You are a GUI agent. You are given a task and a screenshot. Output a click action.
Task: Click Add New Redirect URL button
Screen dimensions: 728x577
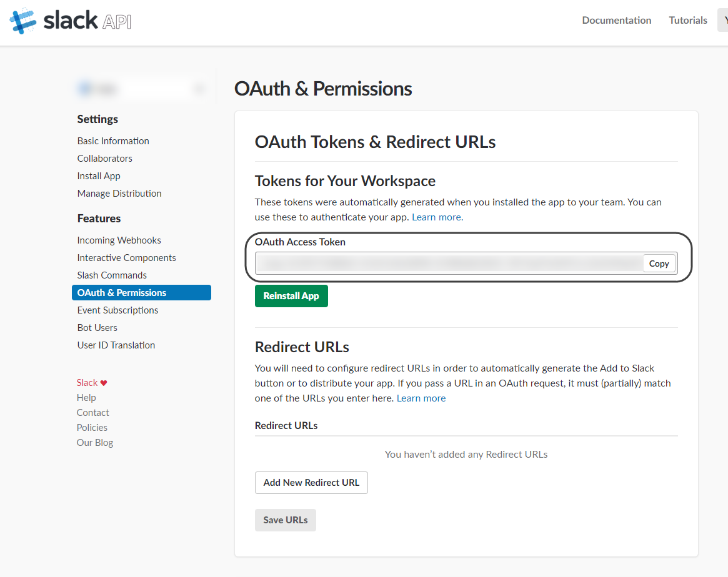click(x=312, y=483)
